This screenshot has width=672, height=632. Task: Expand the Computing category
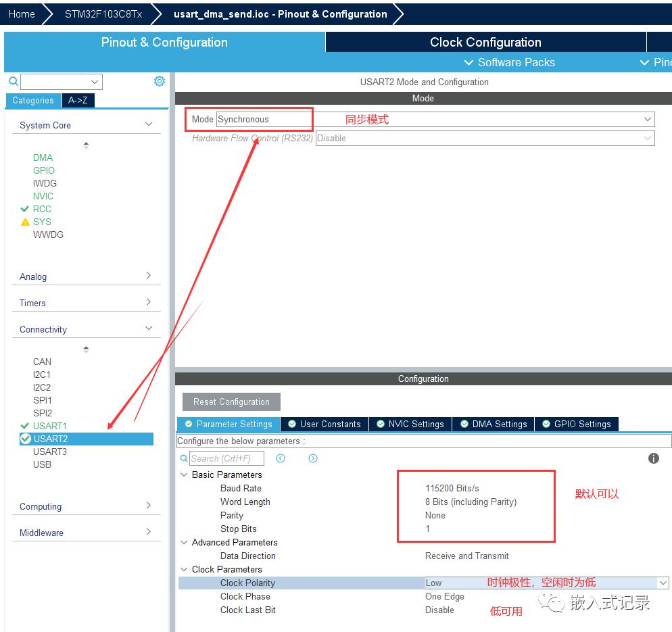pyautogui.click(x=149, y=505)
